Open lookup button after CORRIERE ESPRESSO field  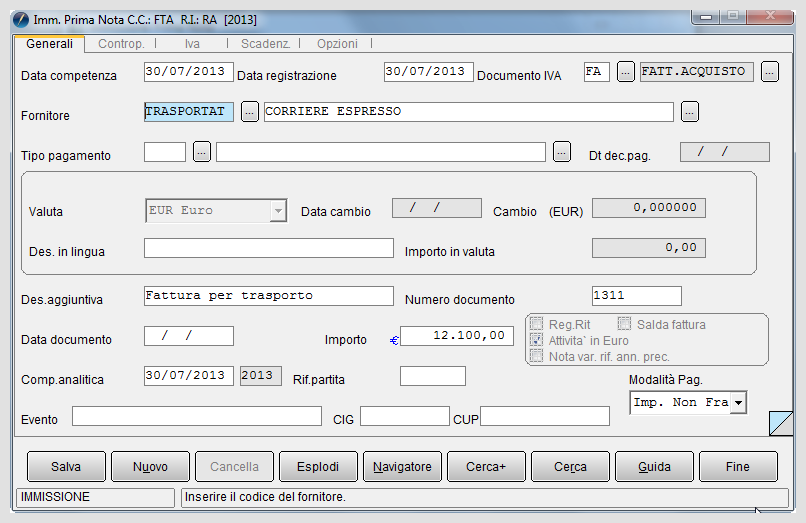tap(690, 112)
